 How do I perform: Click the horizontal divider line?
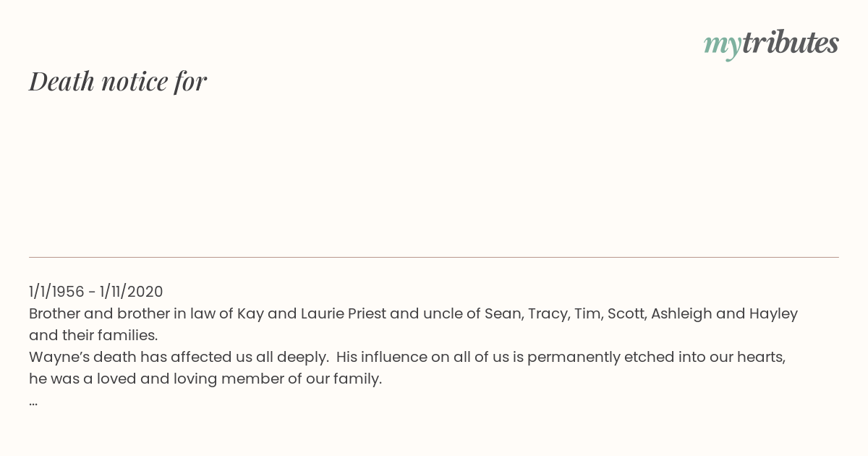[434, 257]
